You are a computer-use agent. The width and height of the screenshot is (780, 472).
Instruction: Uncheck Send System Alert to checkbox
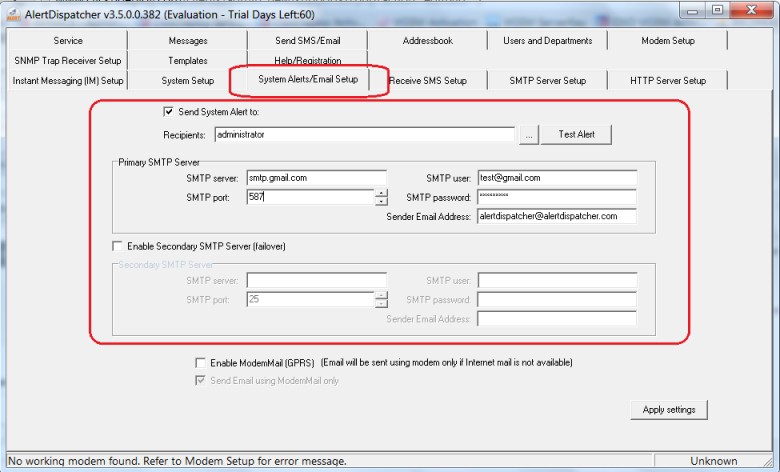coord(168,111)
